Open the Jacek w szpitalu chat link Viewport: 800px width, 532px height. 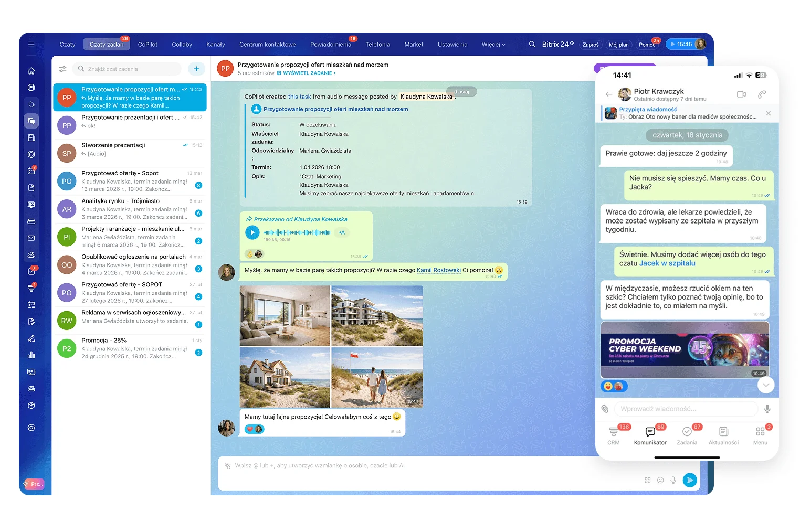[x=667, y=263]
